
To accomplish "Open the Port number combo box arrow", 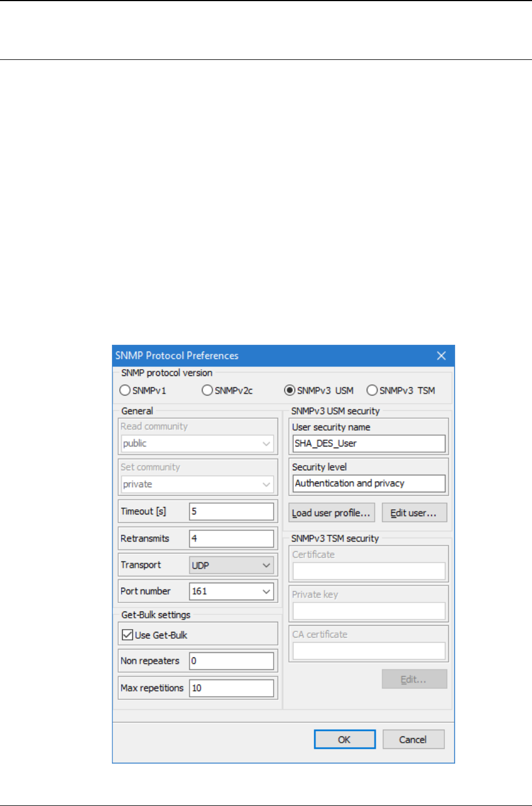I will (x=266, y=591).
